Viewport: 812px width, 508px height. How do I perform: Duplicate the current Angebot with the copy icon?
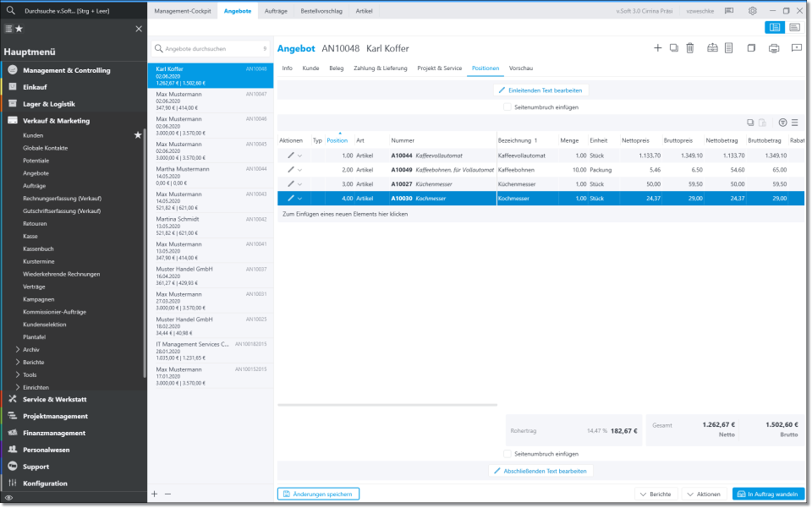(674, 48)
